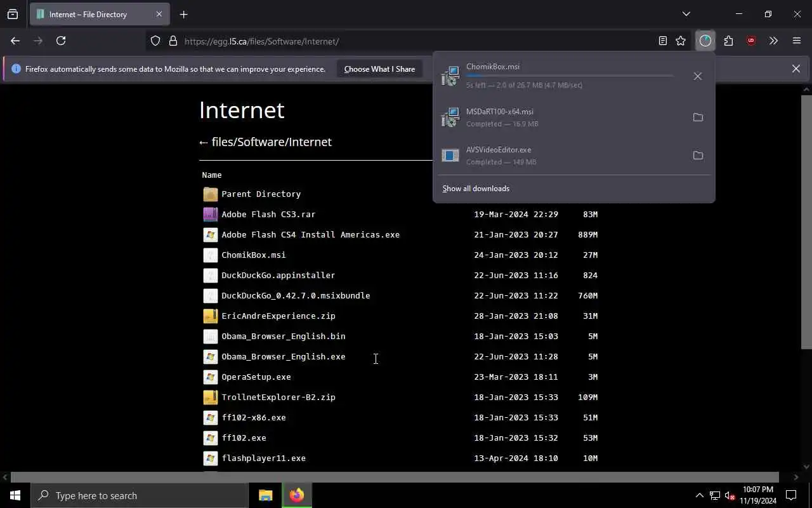Open Show all downloads
The height and width of the screenshot is (508, 812).
click(x=476, y=189)
